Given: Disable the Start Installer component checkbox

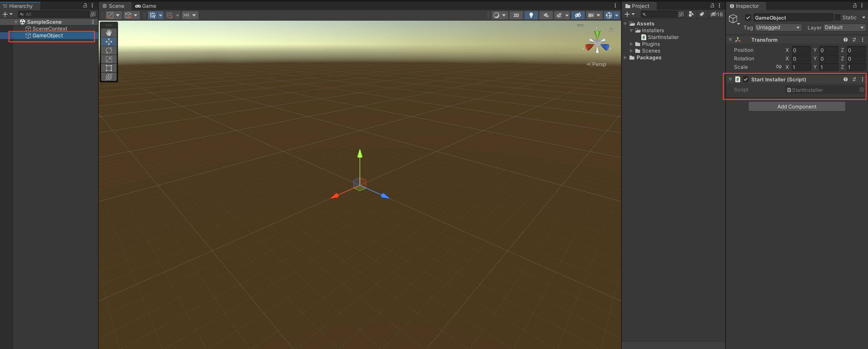Looking at the screenshot, I should point(746,79).
